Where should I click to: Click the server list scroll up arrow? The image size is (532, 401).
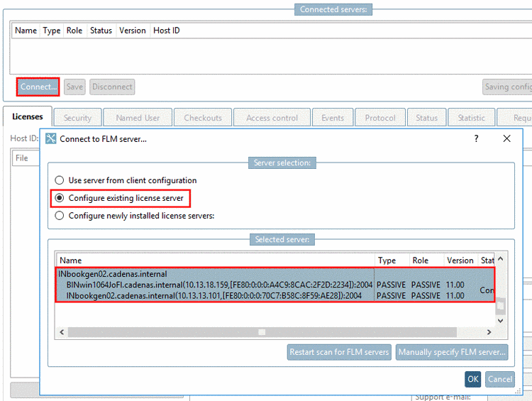click(501, 259)
